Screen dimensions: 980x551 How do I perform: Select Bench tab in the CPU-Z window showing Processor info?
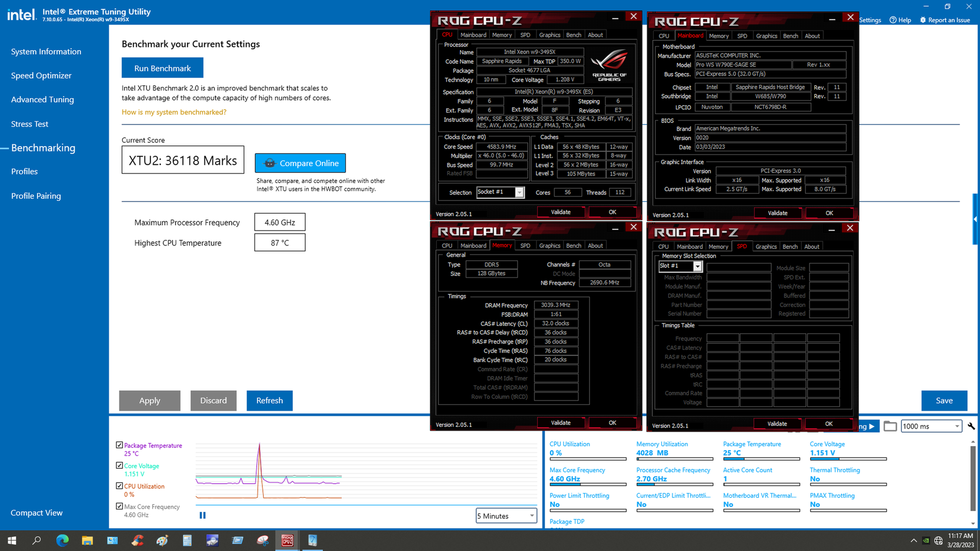pyautogui.click(x=574, y=35)
